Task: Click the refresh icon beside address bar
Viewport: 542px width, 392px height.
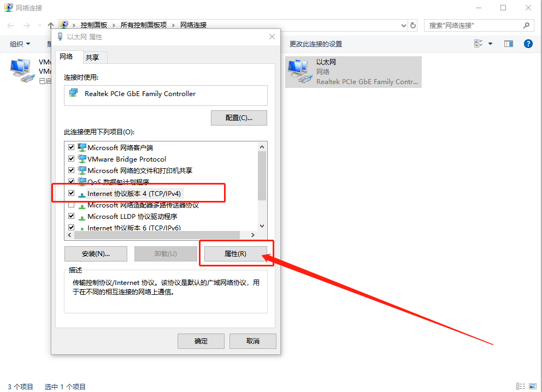Action: tap(413, 26)
